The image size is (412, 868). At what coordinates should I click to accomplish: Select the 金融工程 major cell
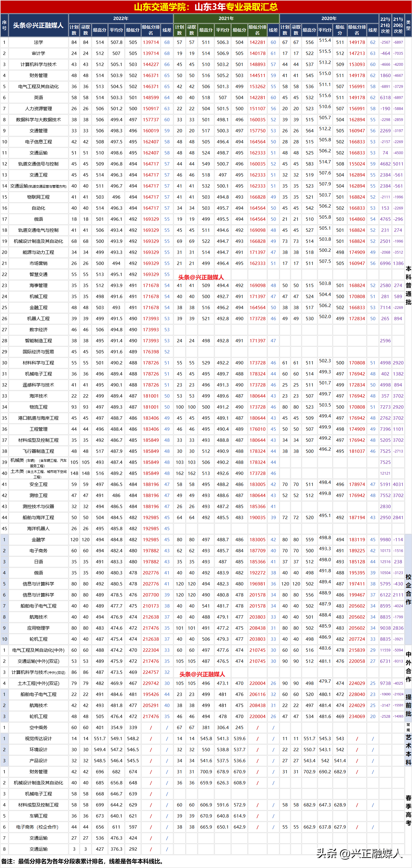(39, 308)
